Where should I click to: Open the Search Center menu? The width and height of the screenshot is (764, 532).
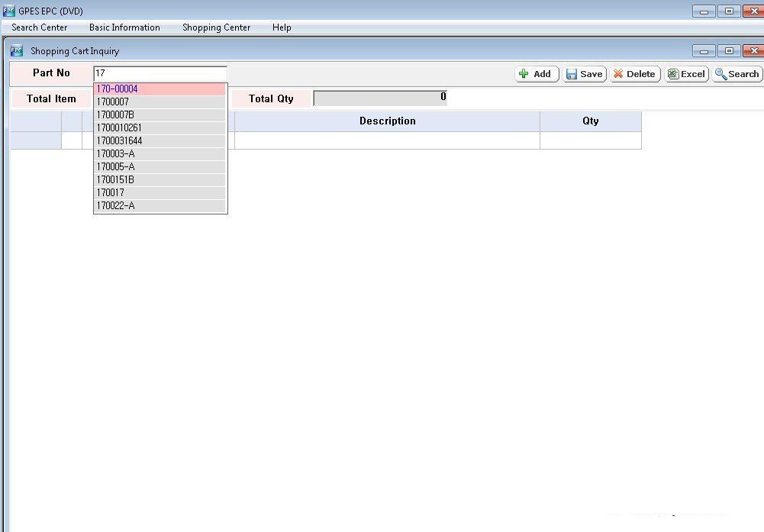40,27
